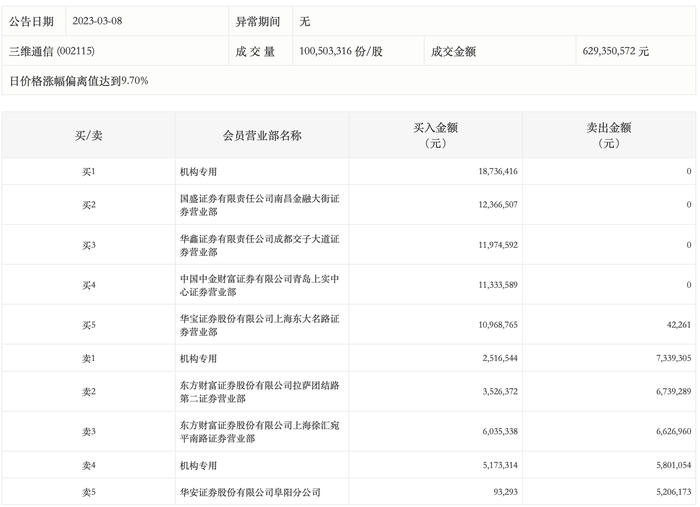Viewport: 700px width, 507px height.
Task: Click the 买1 row sell amount 0
Action: pos(688,171)
